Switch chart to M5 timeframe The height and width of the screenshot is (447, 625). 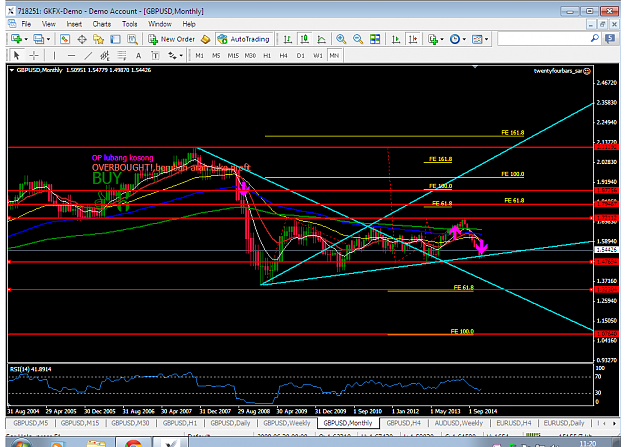[216, 55]
